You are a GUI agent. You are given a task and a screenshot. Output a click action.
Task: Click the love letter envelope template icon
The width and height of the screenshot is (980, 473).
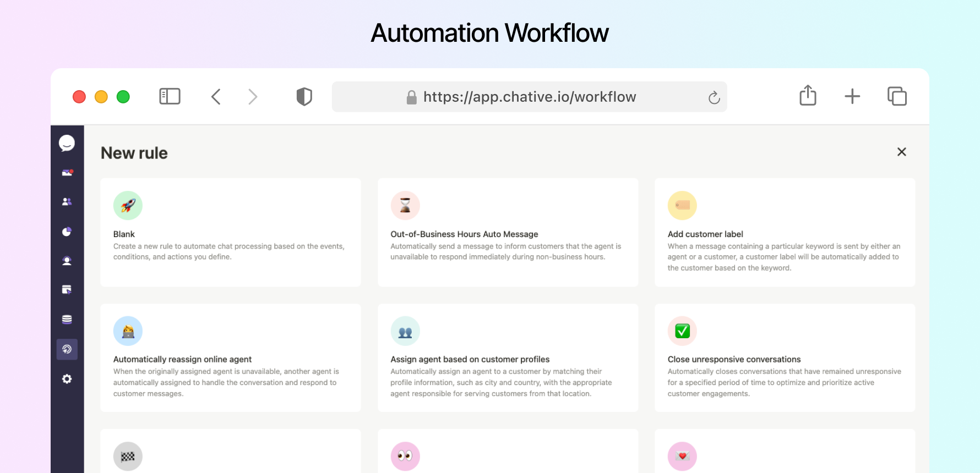[x=682, y=457]
